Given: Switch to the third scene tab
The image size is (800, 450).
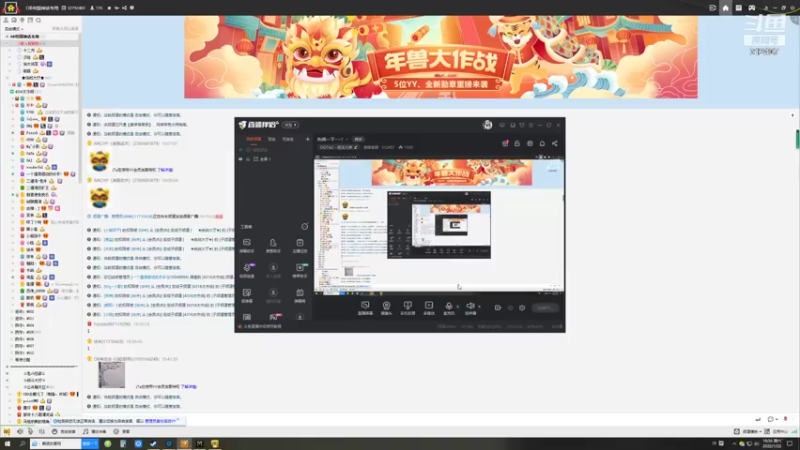Looking at the screenshot, I should (x=288, y=139).
